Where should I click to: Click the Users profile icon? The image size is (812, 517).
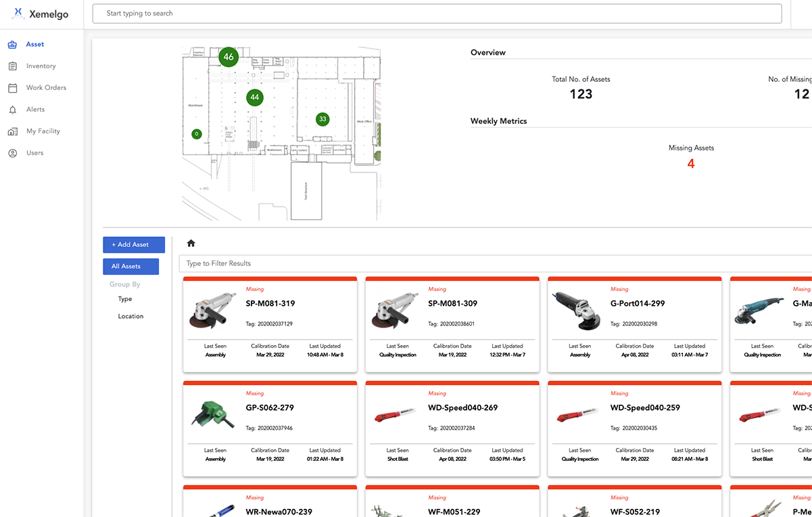pos(12,153)
